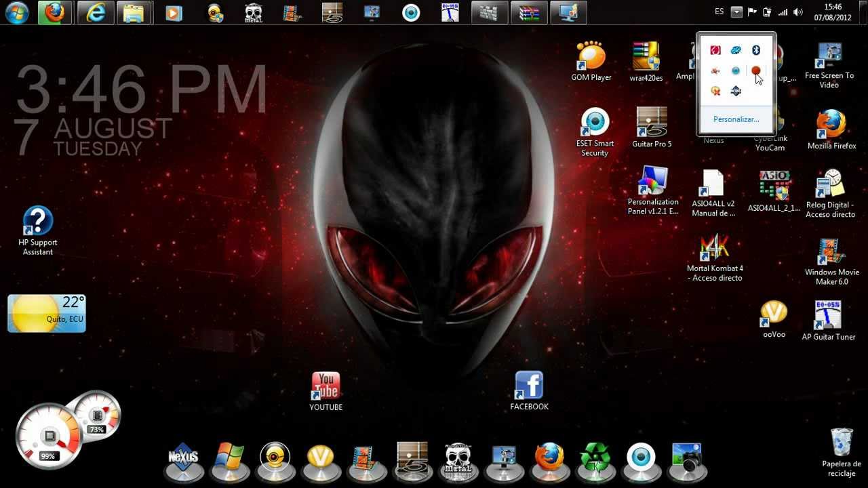Open Papelera de reciclaje recycle bin
This screenshot has height=488, width=868.
842,452
